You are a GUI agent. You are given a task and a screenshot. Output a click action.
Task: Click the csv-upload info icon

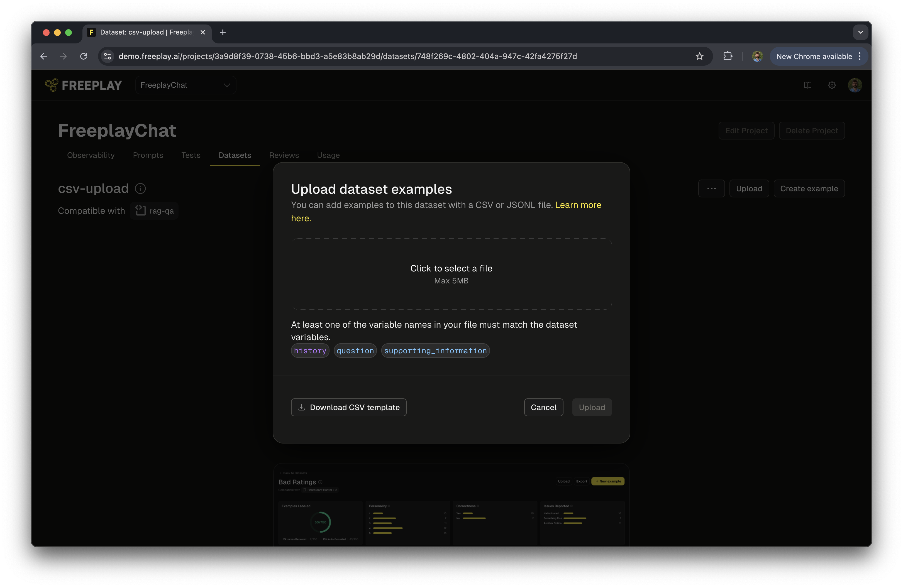tap(140, 188)
